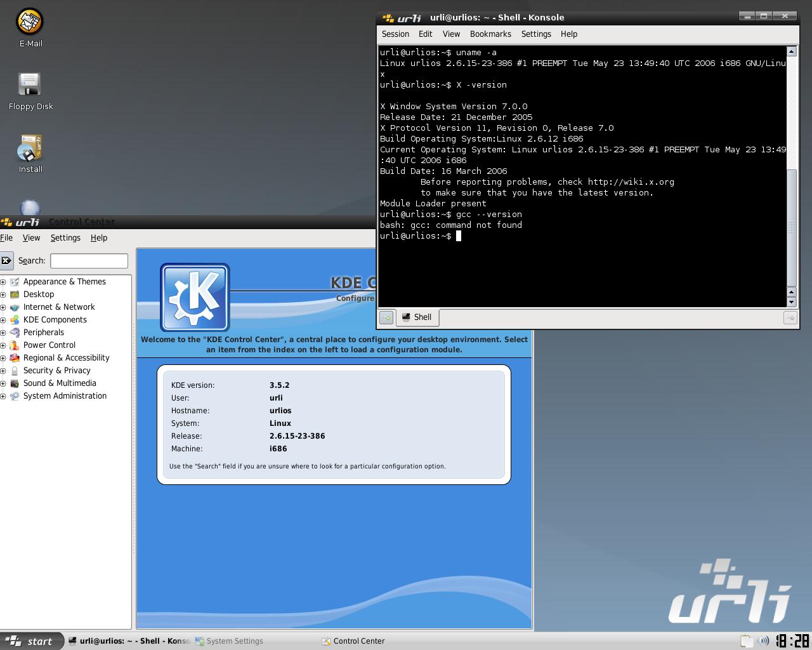Select the KDE Components category icon
Viewport: 812px width, 650px height.
tap(15, 320)
